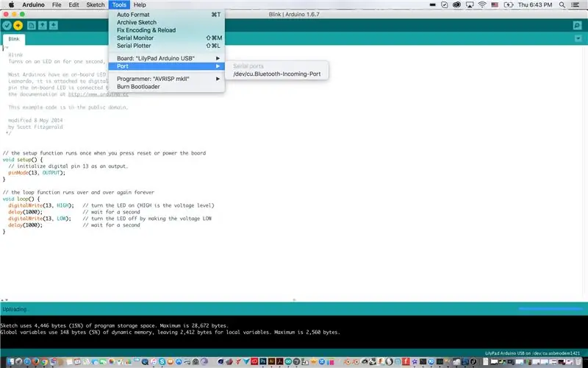The width and height of the screenshot is (588, 368).
Task: Open the tab options dropdown arrow
Action: (x=578, y=38)
